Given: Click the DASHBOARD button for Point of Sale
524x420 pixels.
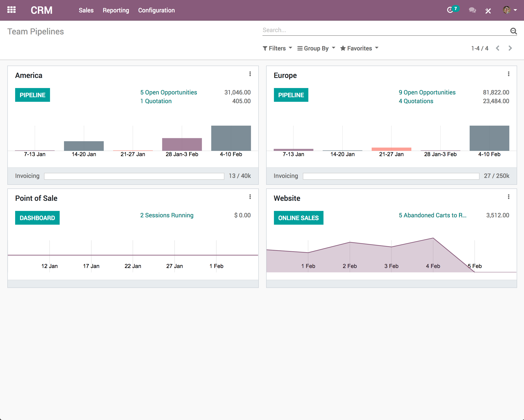Looking at the screenshot, I should pyautogui.click(x=37, y=218).
